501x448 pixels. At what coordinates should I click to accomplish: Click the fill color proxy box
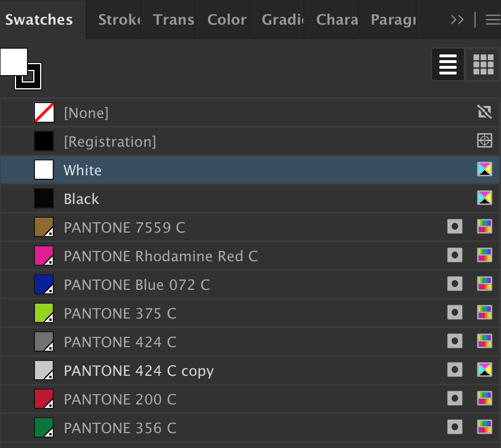(x=13, y=61)
